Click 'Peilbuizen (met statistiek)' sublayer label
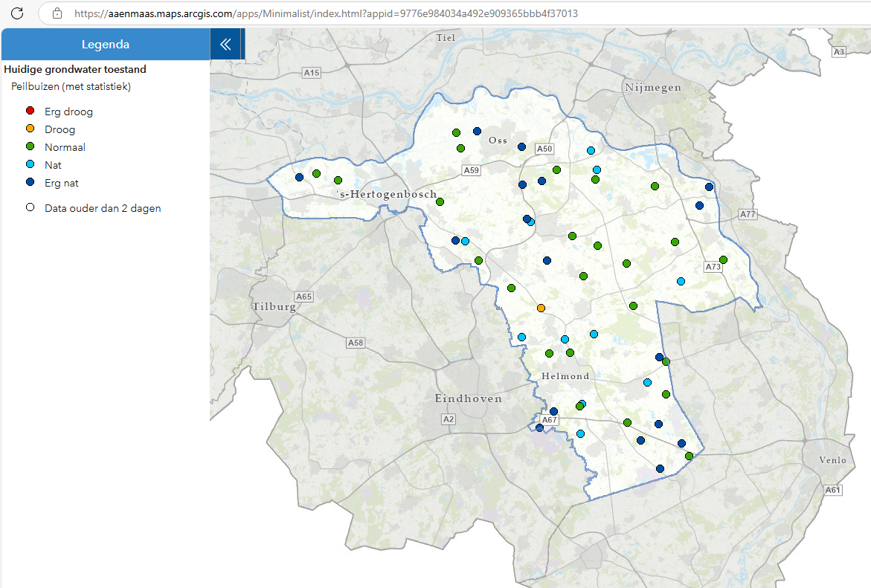Image resolution: width=871 pixels, height=588 pixels. (x=71, y=86)
